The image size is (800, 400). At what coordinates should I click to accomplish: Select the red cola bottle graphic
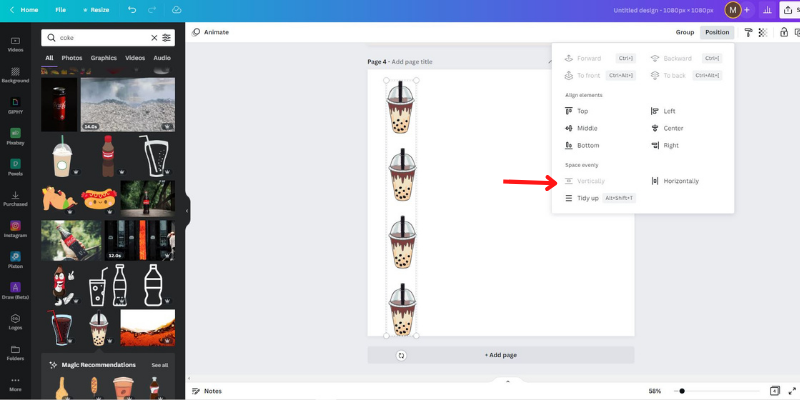click(x=108, y=156)
